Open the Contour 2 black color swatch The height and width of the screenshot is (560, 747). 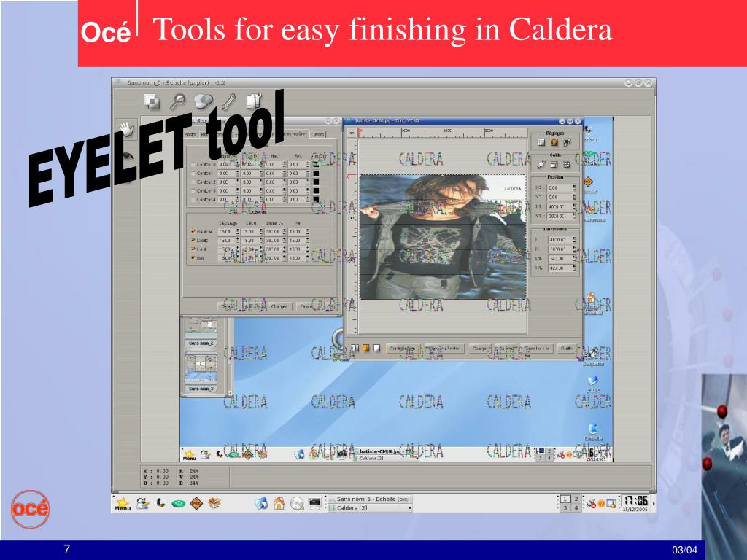click(x=316, y=182)
